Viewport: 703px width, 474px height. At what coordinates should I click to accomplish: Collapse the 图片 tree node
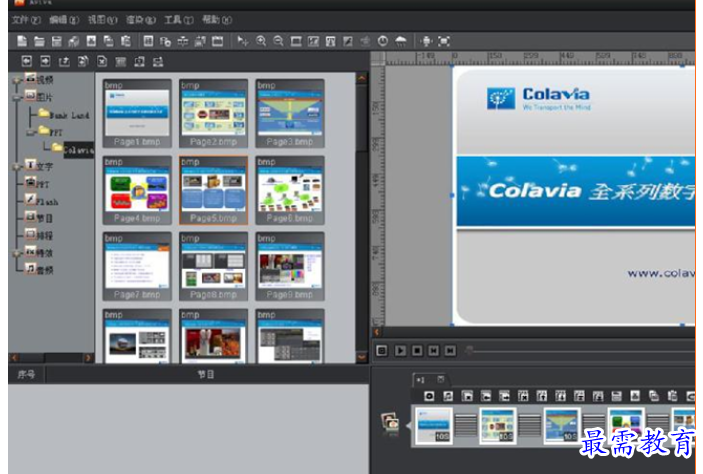point(17,97)
